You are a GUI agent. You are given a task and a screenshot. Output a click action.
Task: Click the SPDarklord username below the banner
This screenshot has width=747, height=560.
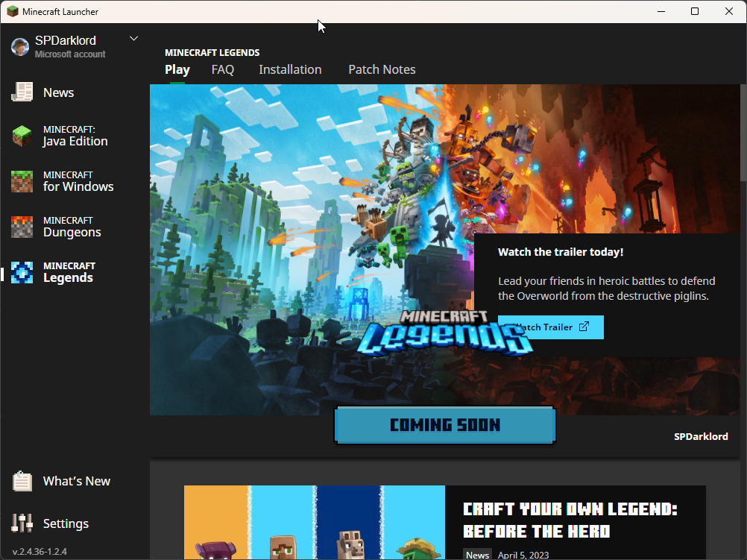[x=701, y=436]
